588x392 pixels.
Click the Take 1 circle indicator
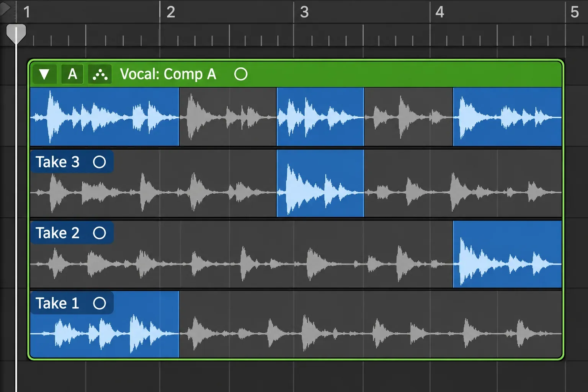(x=100, y=303)
